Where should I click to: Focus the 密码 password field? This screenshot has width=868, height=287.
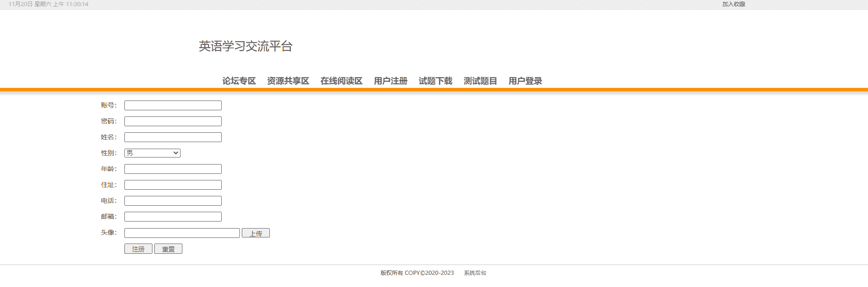(x=173, y=122)
